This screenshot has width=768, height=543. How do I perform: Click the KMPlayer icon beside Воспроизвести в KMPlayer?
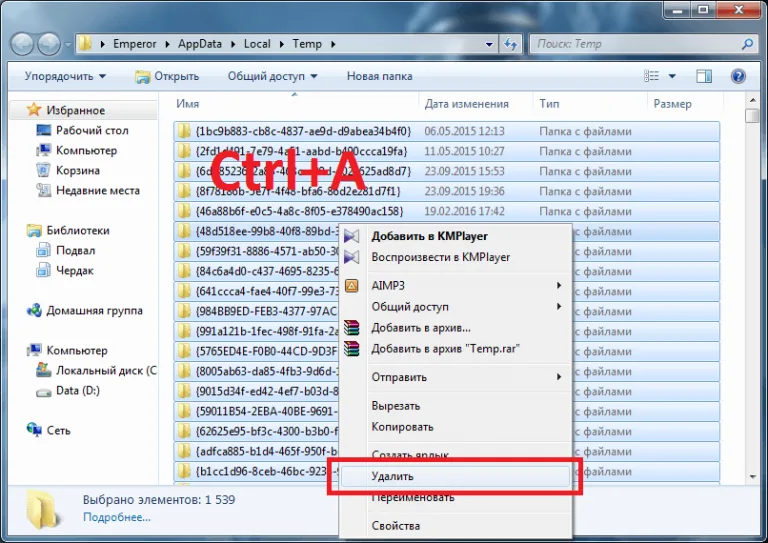[351, 257]
